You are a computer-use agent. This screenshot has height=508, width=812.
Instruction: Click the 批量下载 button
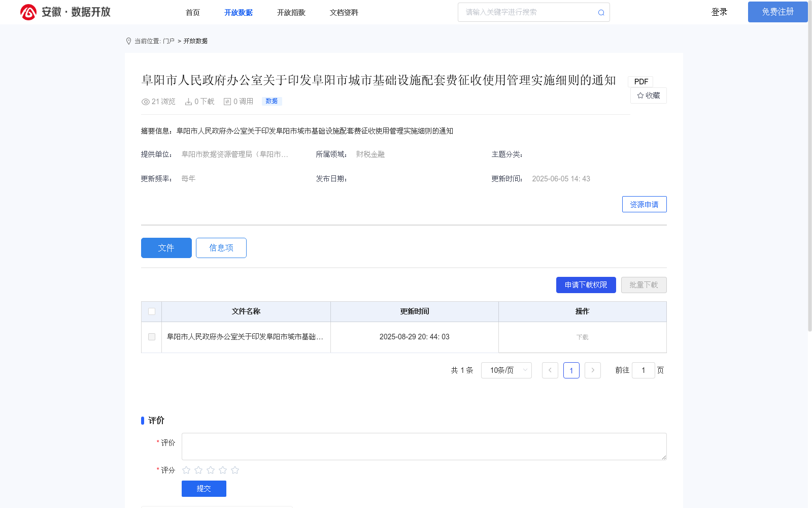[x=644, y=285]
